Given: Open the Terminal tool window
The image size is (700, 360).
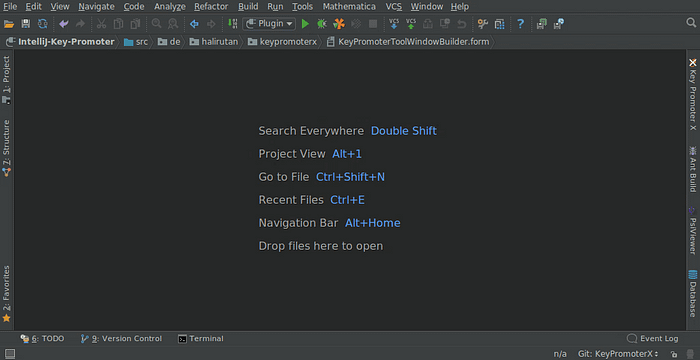Looking at the screenshot, I should click(201, 339).
